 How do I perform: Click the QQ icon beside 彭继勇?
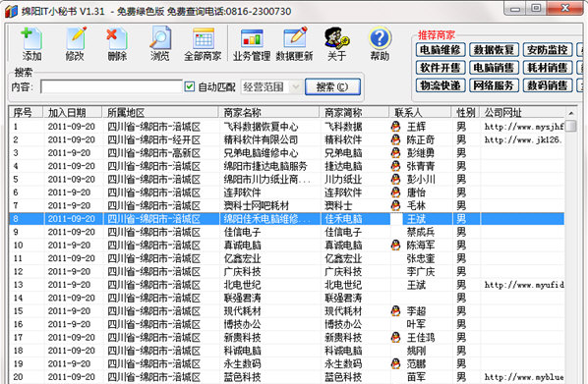(395, 153)
